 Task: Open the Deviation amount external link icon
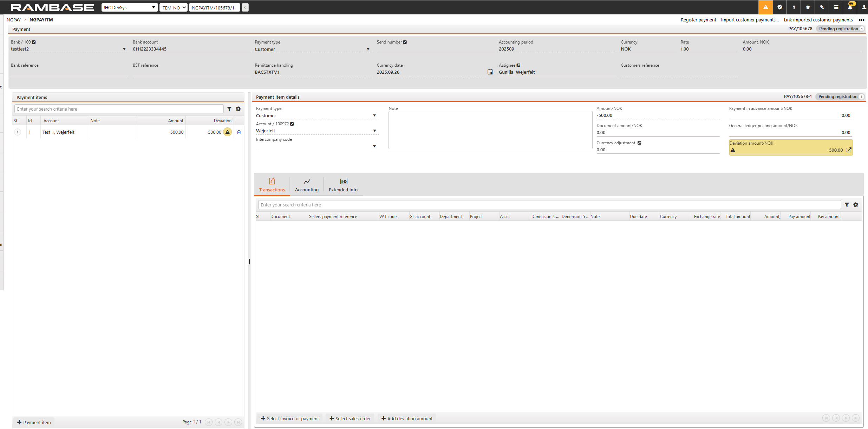[848, 150]
